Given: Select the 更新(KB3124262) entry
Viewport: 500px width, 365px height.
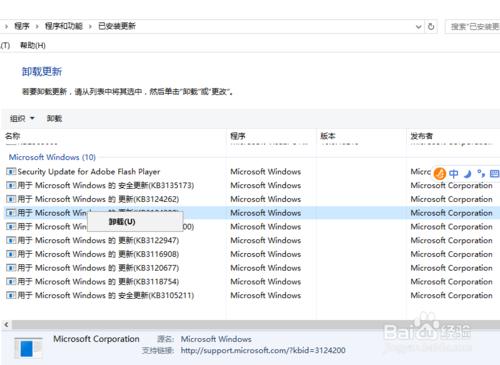Looking at the screenshot, I should point(98,199).
